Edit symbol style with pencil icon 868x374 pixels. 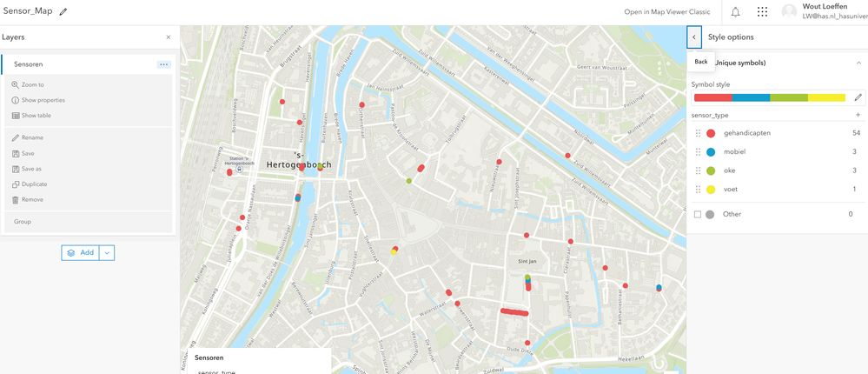click(x=858, y=97)
